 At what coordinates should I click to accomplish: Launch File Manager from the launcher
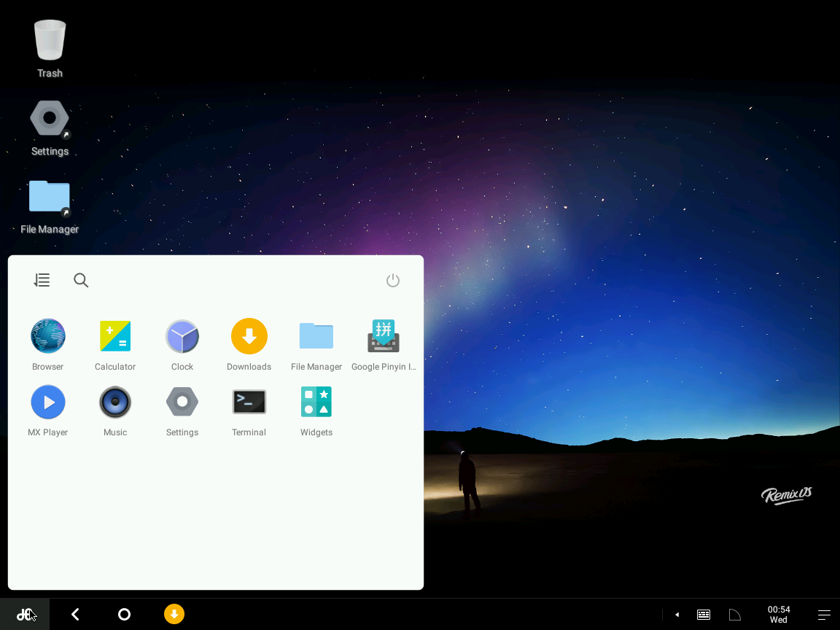point(316,336)
